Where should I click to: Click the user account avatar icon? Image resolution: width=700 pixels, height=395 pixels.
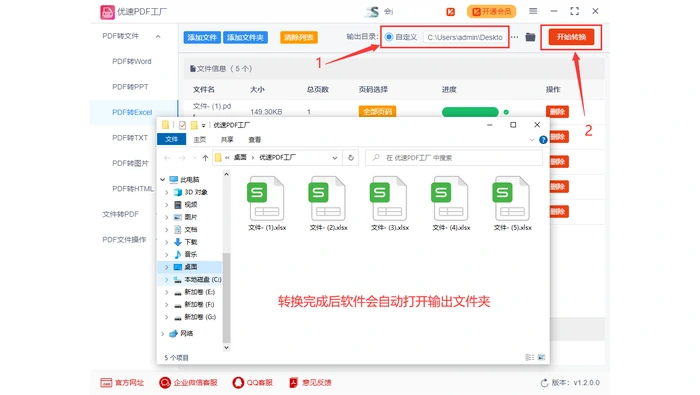click(371, 12)
